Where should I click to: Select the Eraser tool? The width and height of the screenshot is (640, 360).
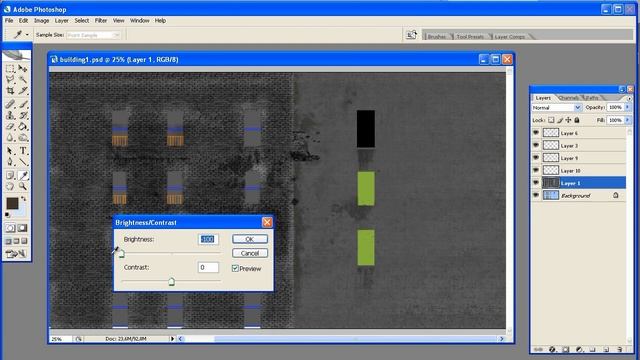(x=10, y=127)
